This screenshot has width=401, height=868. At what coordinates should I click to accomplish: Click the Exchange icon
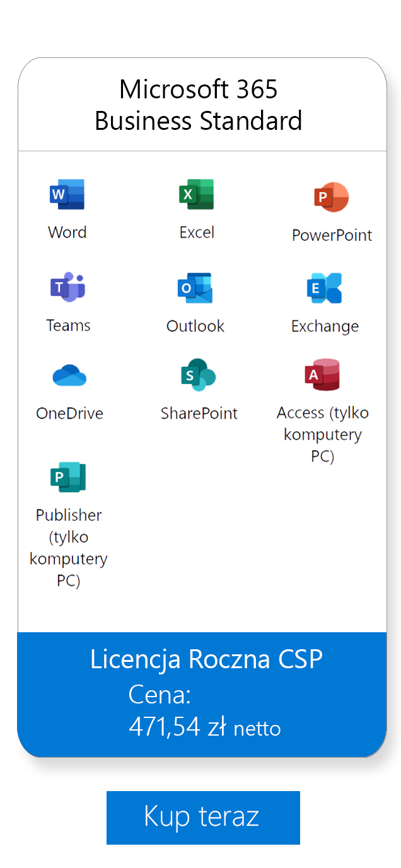coord(324,289)
